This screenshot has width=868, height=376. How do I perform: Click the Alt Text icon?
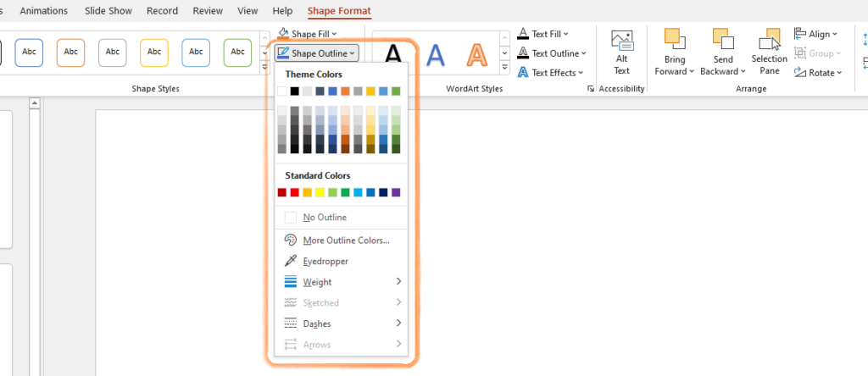tap(622, 42)
